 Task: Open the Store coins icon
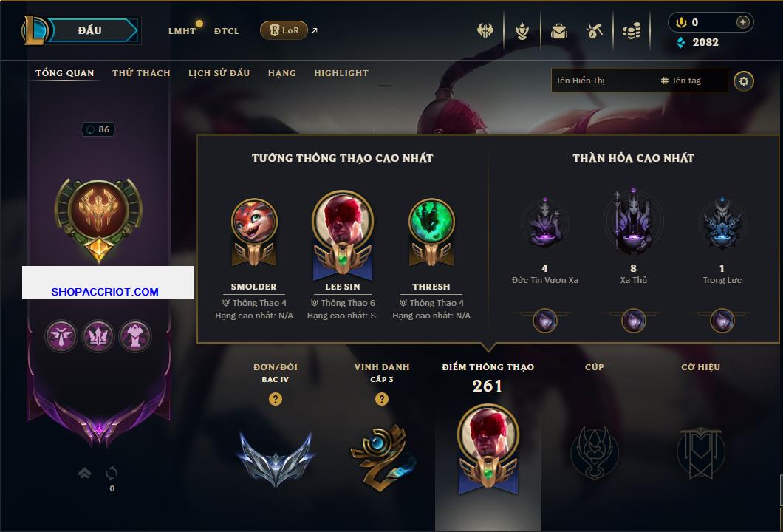pyautogui.click(x=632, y=31)
